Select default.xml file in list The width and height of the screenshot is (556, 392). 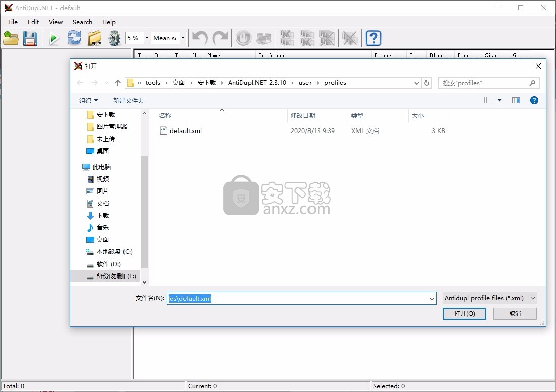tap(186, 131)
